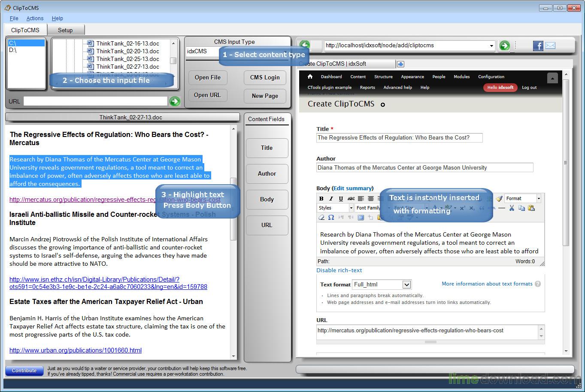Click the eraser remove-formatting icon
Screen dimensions: 585x392
point(321,217)
